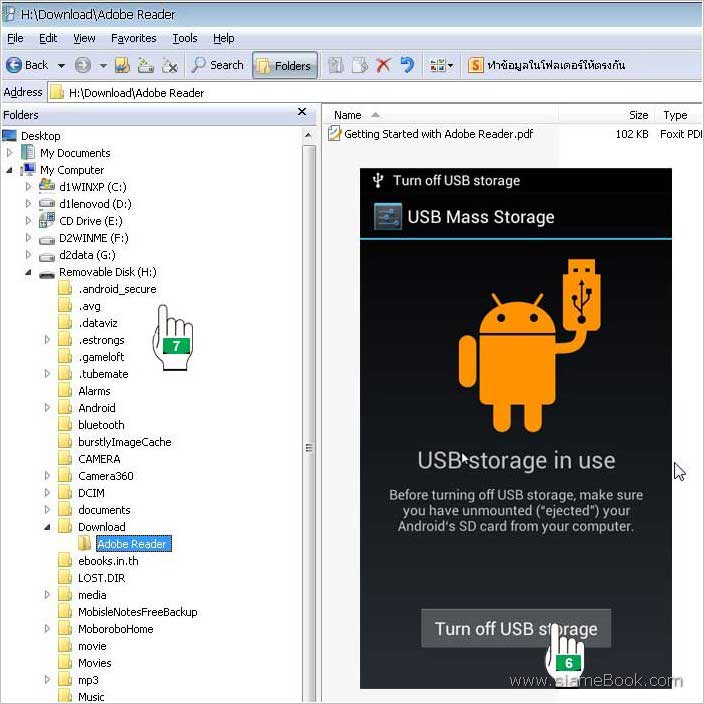Expand the media folder
Image resolution: width=704 pixels, height=704 pixels.
(47, 595)
